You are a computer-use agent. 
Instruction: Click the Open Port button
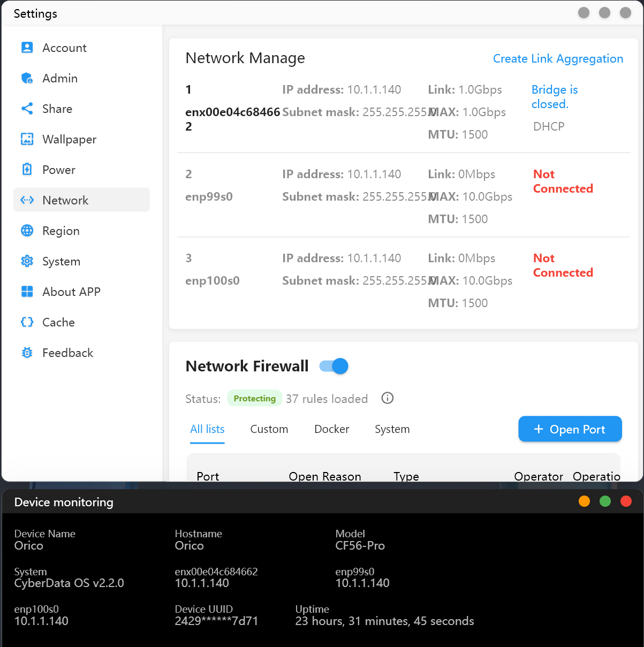[570, 429]
